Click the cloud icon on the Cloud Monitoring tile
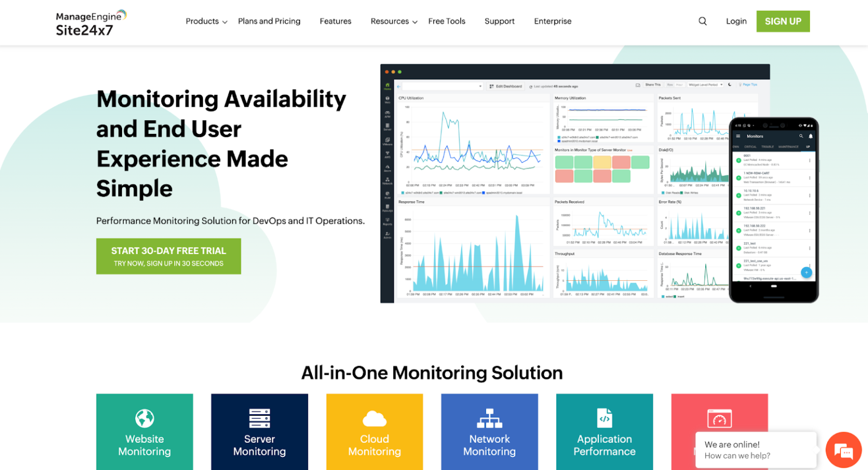868x470 pixels. [375, 419]
